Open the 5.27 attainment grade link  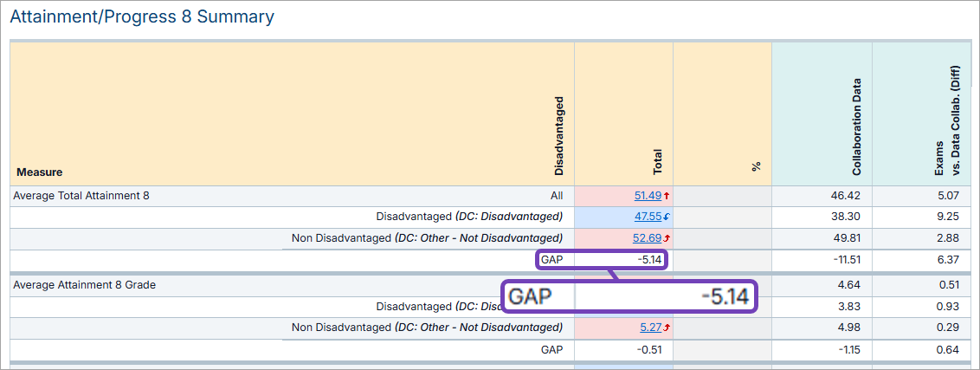(649, 328)
